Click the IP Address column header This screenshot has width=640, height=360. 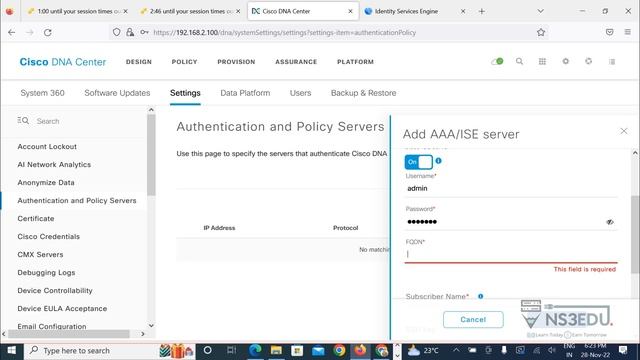point(219,228)
